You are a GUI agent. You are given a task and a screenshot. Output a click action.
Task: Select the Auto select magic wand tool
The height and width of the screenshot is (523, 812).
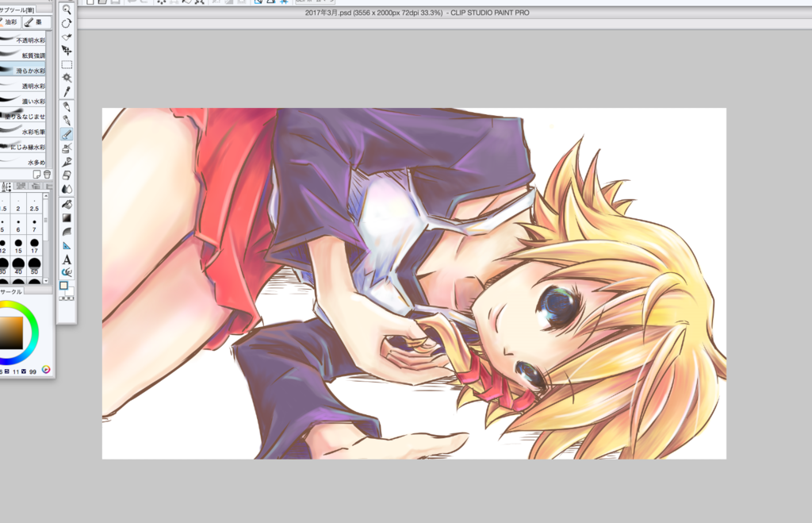point(67,78)
